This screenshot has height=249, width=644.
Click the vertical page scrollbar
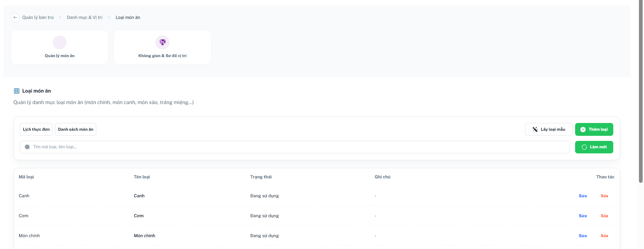click(x=641, y=91)
